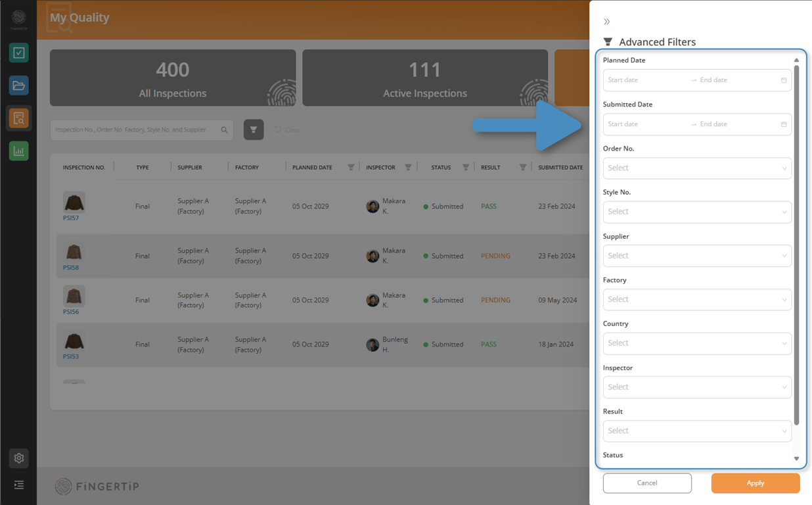Click PENDING result in PSI58 row
This screenshot has width=812, height=505.
(x=495, y=256)
